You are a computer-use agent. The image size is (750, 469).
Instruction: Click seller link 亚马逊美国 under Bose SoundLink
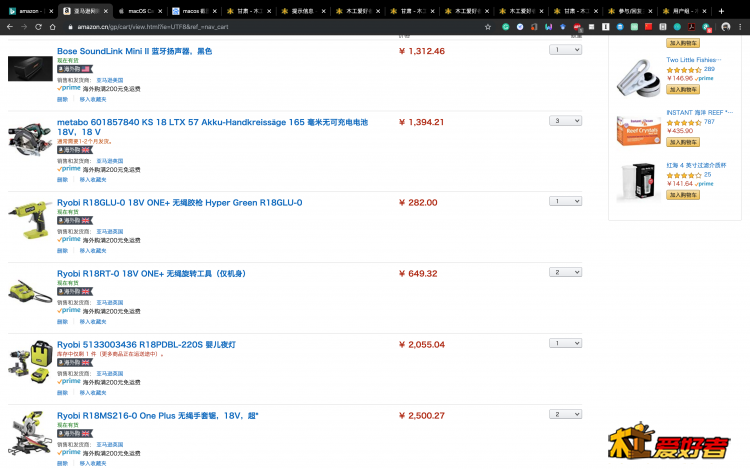[110, 80]
